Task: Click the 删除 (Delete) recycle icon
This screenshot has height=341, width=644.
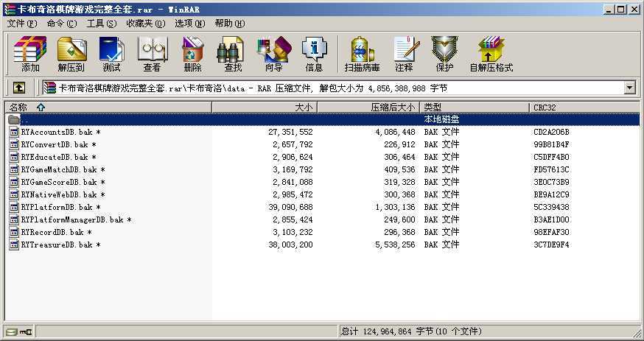Action: pos(192,54)
